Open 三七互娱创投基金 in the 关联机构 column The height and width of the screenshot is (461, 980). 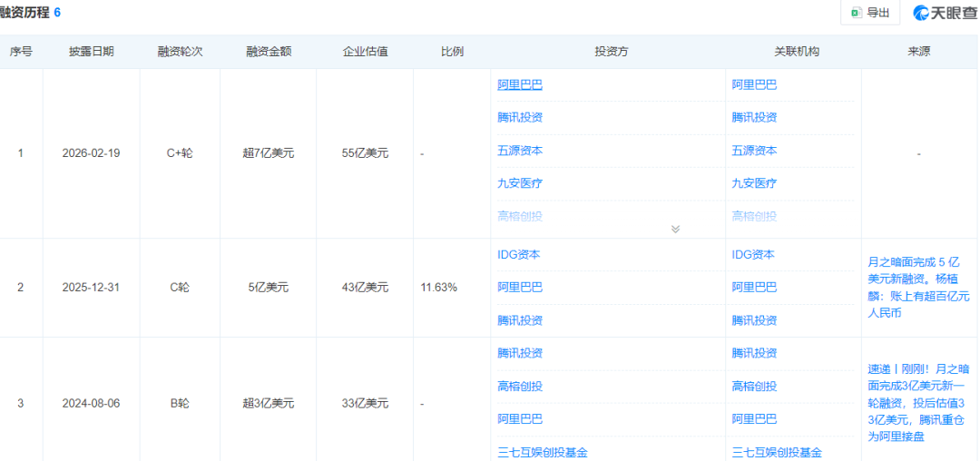tap(777, 452)
